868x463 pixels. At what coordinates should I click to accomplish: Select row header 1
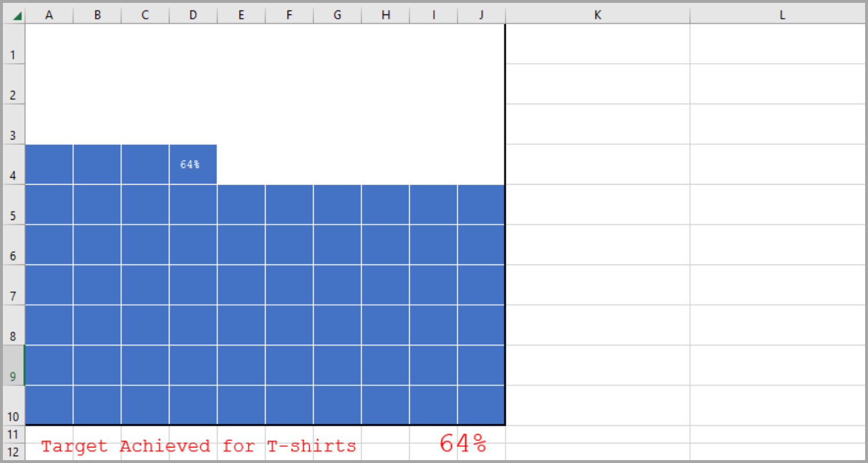[13, 54]
